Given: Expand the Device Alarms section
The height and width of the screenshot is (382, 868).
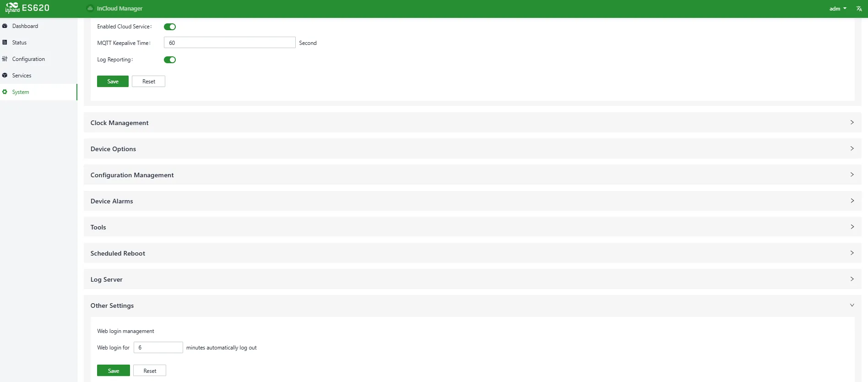Looking at the screenshot, I should click(x=472, y=201).
